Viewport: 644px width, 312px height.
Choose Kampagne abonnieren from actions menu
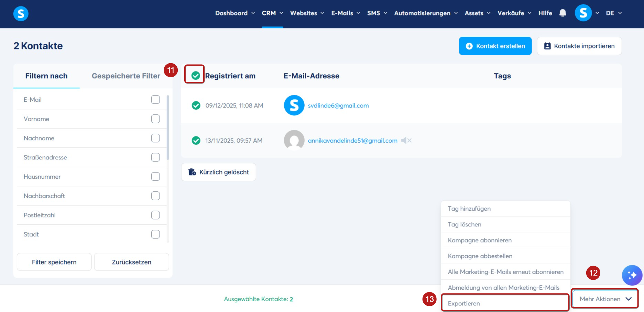tap(505, 240)
